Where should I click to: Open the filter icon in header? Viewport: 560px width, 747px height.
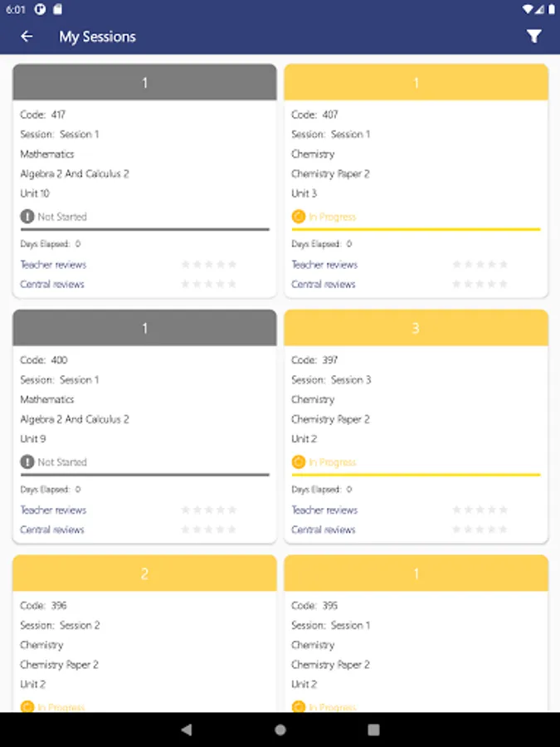pos(534,37)
